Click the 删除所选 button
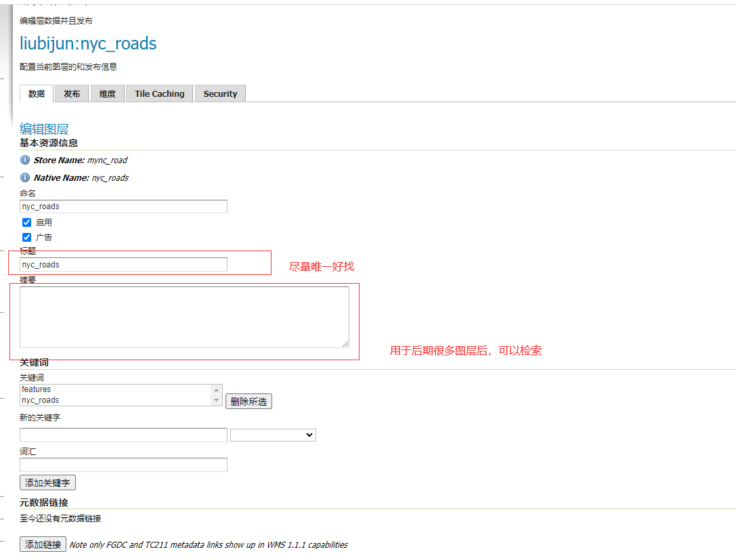The image size is (736, 560). [248, 402]
